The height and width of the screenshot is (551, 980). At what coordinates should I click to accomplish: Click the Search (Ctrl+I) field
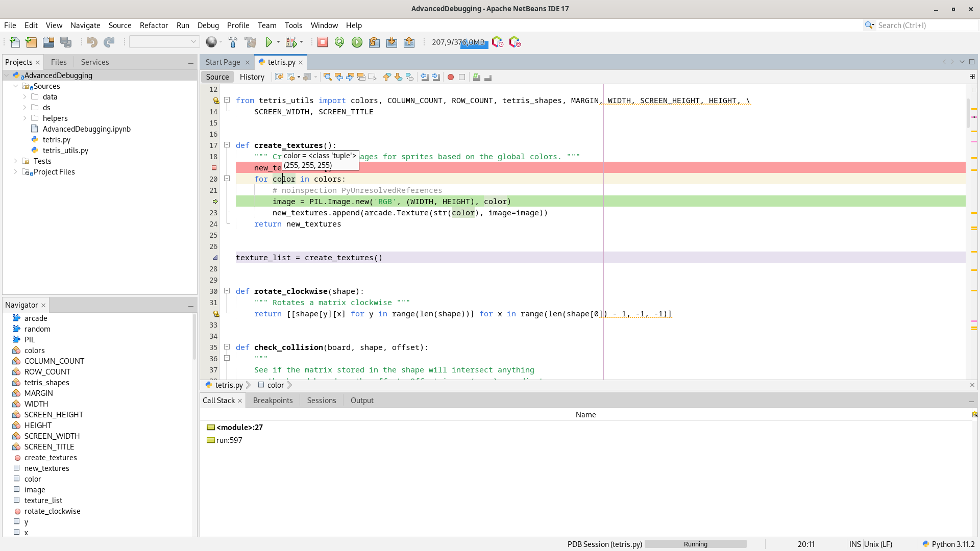click(924, 26)
